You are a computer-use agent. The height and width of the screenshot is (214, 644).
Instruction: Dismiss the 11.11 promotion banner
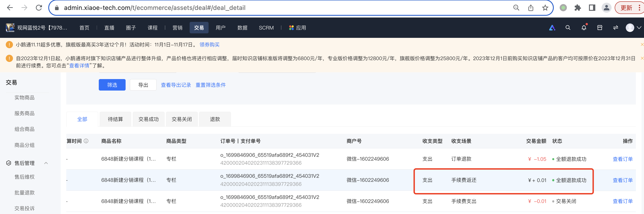coord(642,44)
